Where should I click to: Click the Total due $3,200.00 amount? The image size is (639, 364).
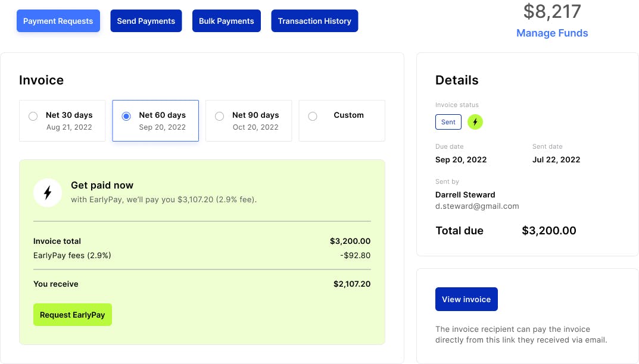coord(548,231)
